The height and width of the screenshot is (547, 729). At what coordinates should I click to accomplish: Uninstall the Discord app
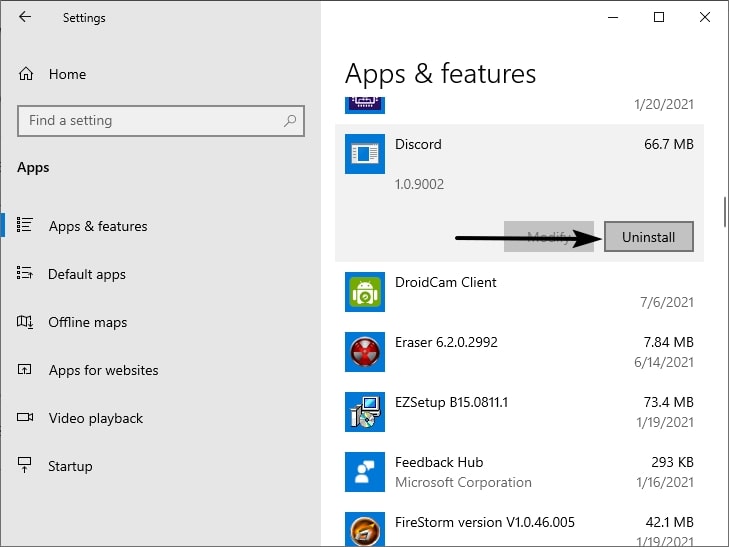[x=649, y=237]
